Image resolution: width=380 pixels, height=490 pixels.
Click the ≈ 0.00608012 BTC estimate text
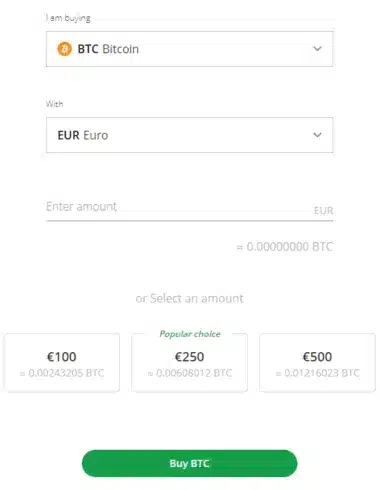190,373
